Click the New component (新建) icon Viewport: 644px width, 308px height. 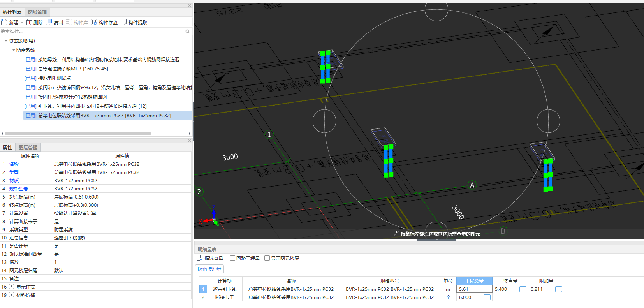tap(4, 22)
